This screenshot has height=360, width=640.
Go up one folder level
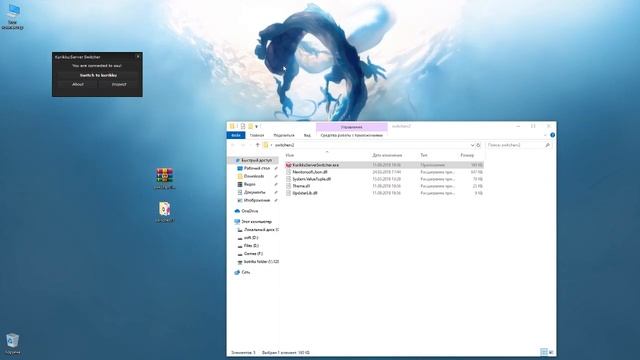pyautogui.click(x=257, y=145)
